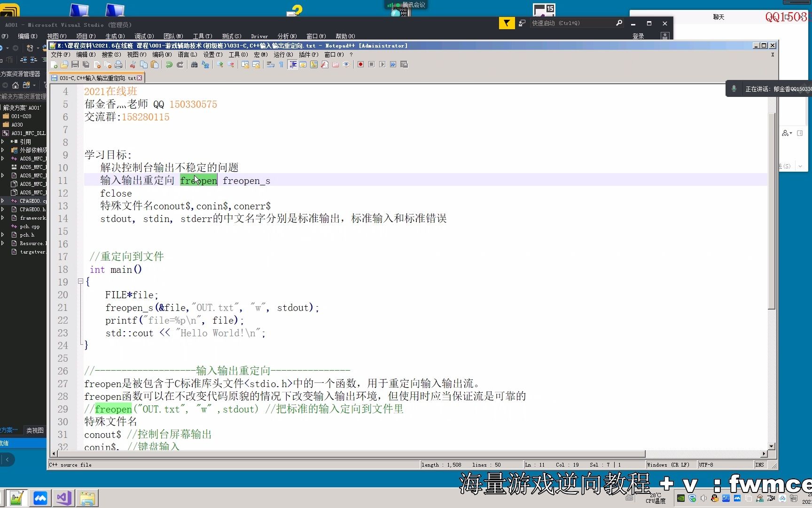Screen dimensions: 812x508
Task: Click the green Undo arrow icon
Action: click(169, 64)
